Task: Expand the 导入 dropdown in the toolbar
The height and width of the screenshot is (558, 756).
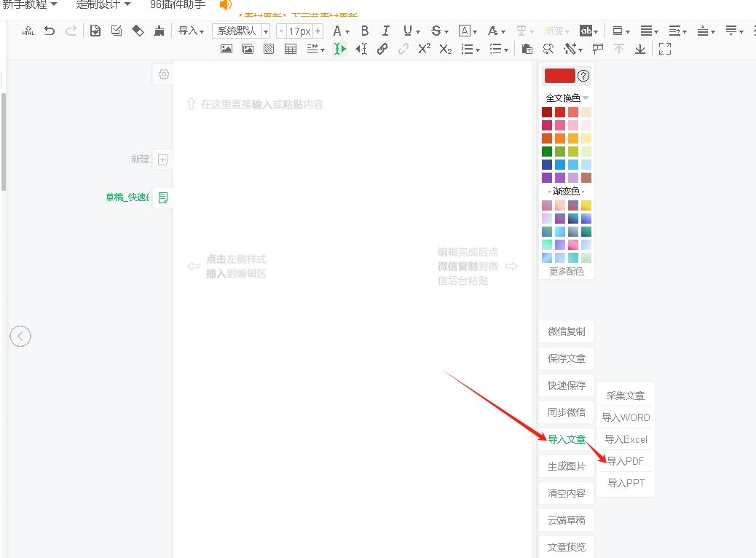Action: [x=192, y=31]
